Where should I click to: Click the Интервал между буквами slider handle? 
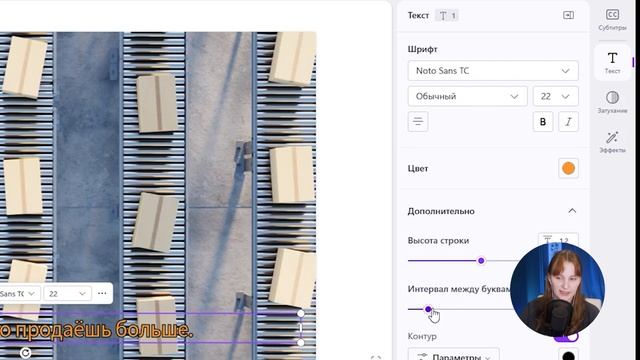[x=428, y=309]
